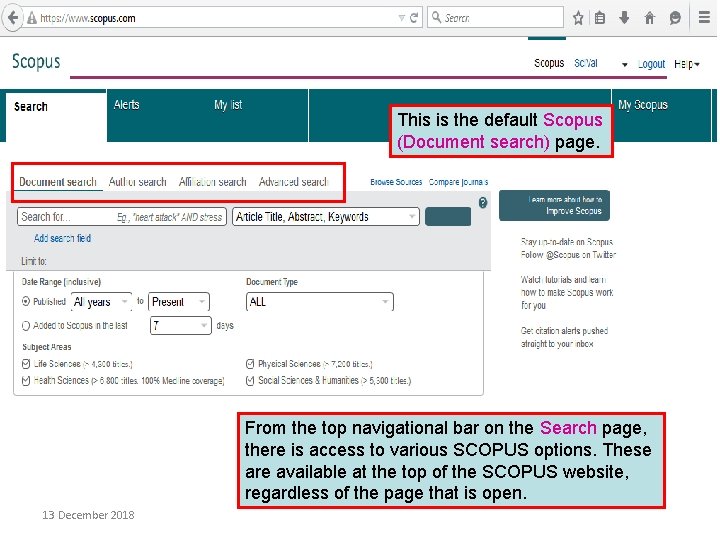Click the question mark help icon
Viewport: 720px width, 540px height.
pyautogui.click(x=483, y=202)
